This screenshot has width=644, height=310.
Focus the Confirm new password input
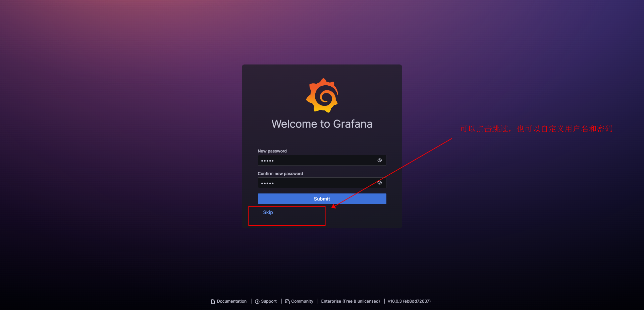(x=315, y=183)
